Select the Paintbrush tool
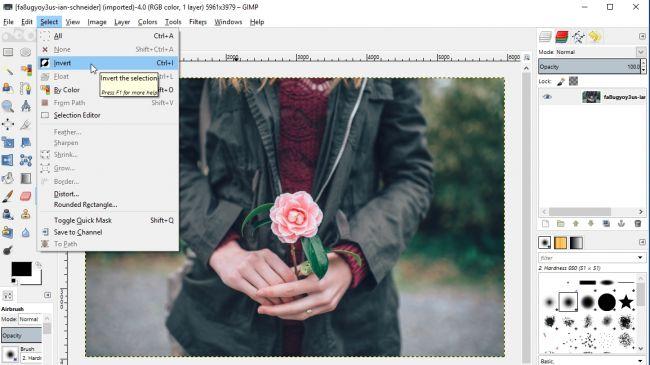The height and width of the screenshot is (365, 650). [7, 196]
